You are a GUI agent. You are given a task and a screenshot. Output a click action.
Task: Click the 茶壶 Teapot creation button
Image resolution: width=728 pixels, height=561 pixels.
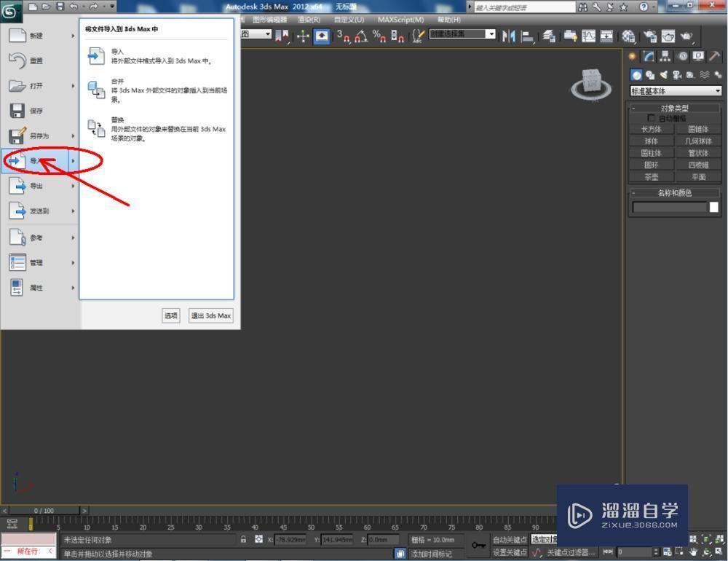click(650, 176)
